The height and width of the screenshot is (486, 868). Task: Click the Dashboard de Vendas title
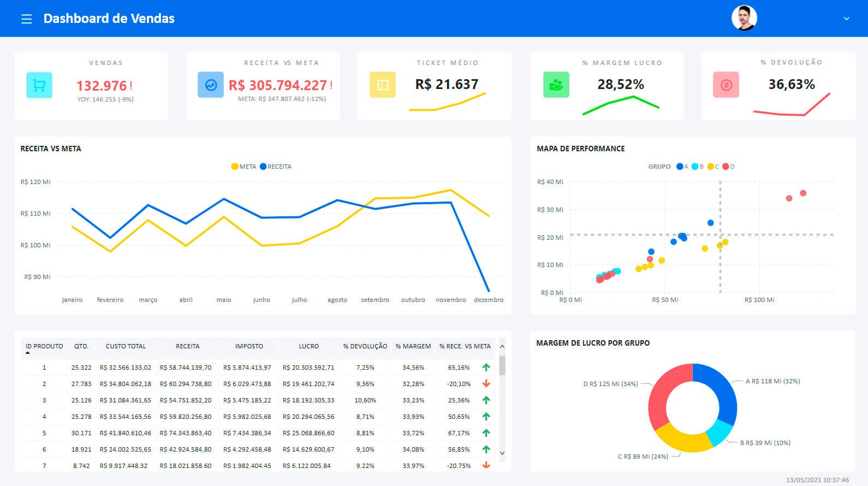109,19
